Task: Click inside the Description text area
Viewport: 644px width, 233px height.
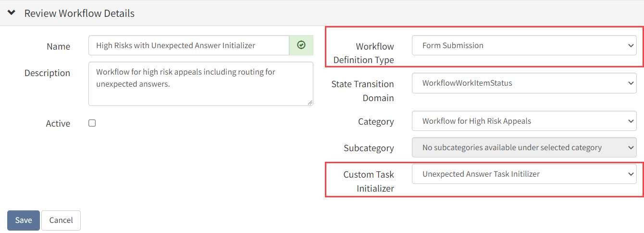Action: coord(201,84)
